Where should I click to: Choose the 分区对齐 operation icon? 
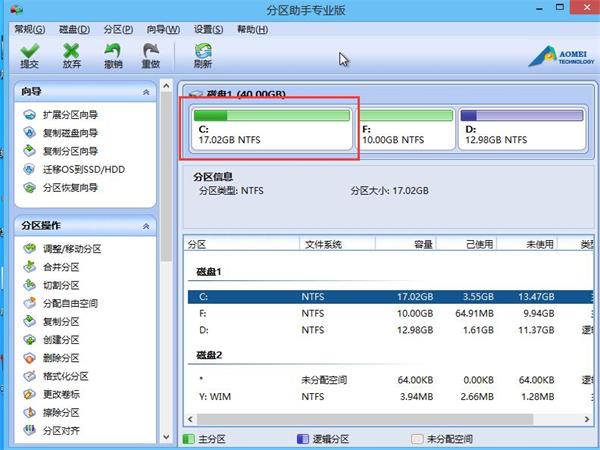tap(29, 430)
